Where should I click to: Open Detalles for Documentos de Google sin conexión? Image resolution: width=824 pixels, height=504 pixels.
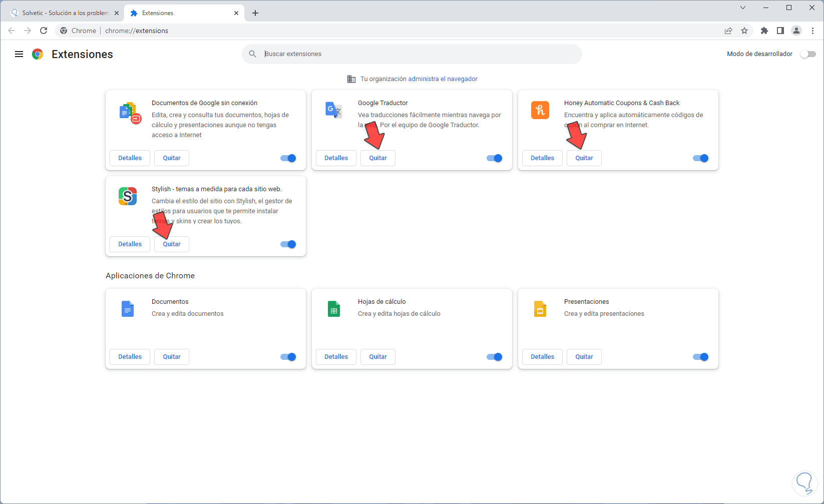click(130, 158)
